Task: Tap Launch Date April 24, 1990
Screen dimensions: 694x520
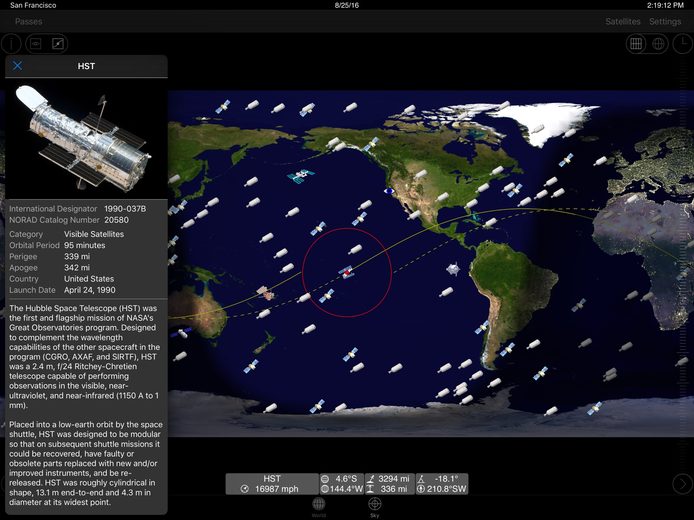Action: pos(62,290)
